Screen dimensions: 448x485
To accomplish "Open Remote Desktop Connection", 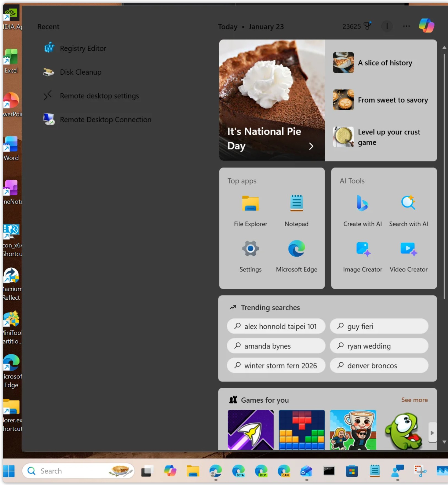I will click(x=105, y=120).
